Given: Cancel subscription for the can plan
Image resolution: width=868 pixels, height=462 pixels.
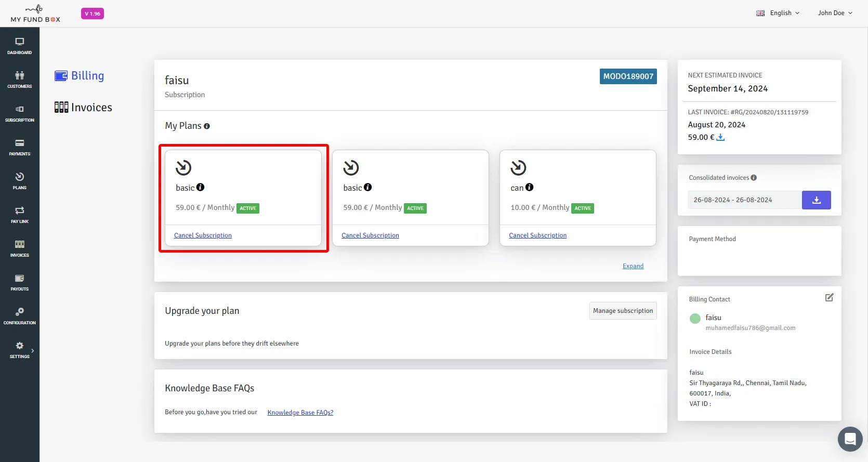Looking at the screenshot, I should click(x=538, y=235).
